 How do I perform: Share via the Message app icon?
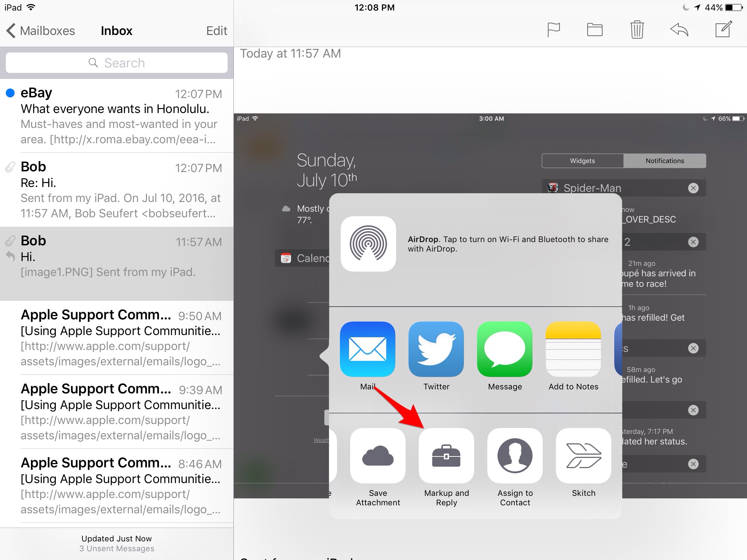click(x=505, y=349)
